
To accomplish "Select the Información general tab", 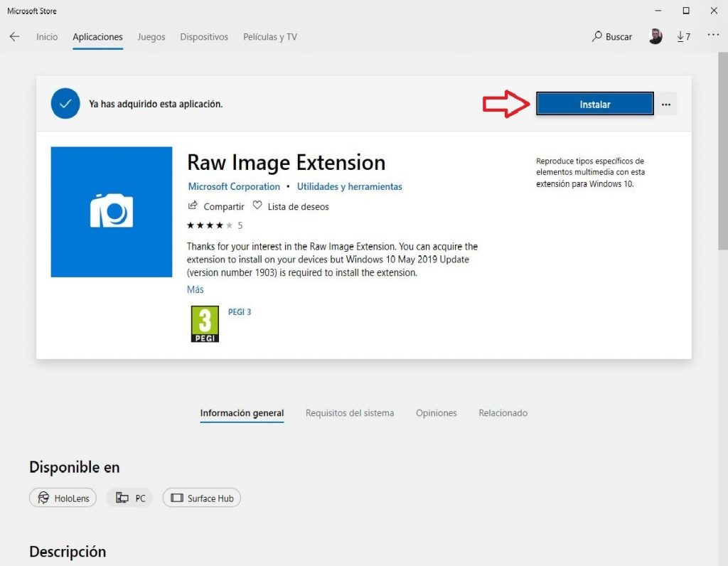I will (x=242, y=413).
